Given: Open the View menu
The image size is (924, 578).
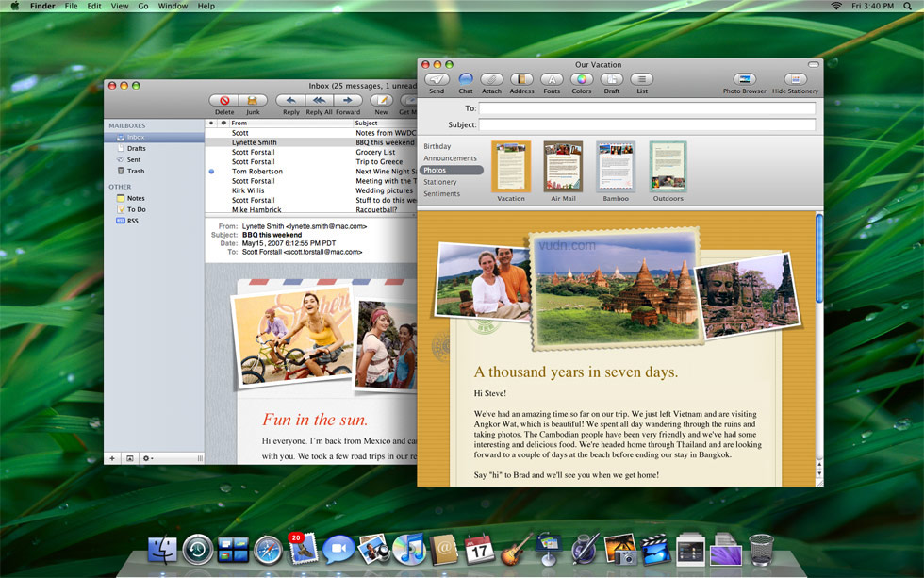Looking at the screenshot, I should [x=120, y=6].
